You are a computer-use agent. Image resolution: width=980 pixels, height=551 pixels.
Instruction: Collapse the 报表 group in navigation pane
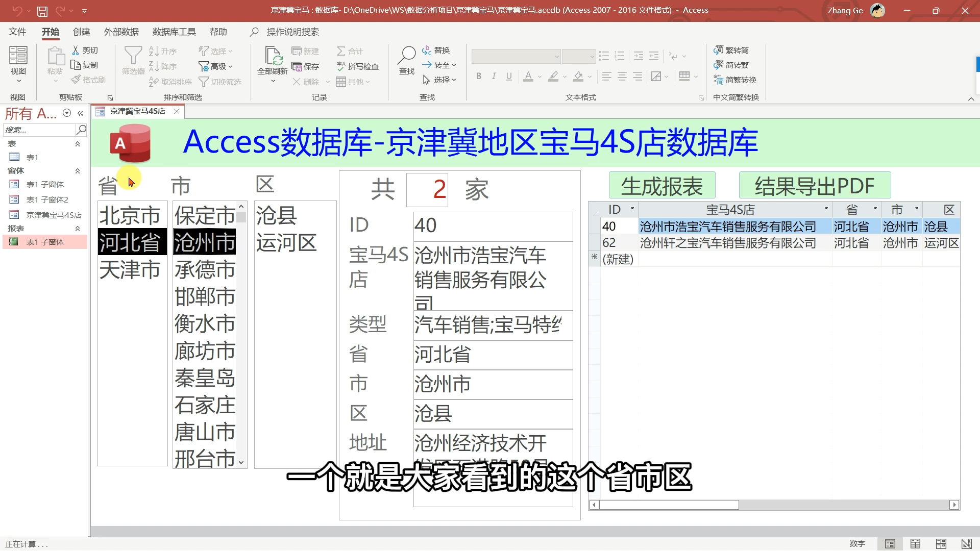[78, 229]
